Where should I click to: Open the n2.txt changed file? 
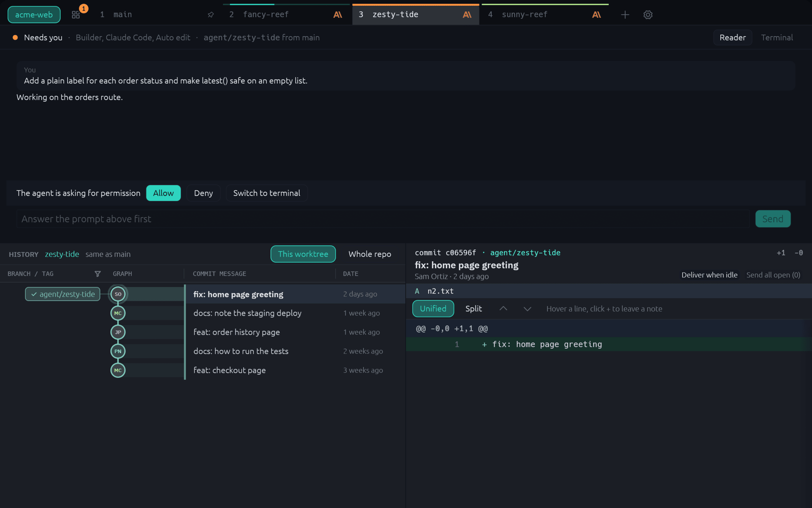(x=608, y=291)
